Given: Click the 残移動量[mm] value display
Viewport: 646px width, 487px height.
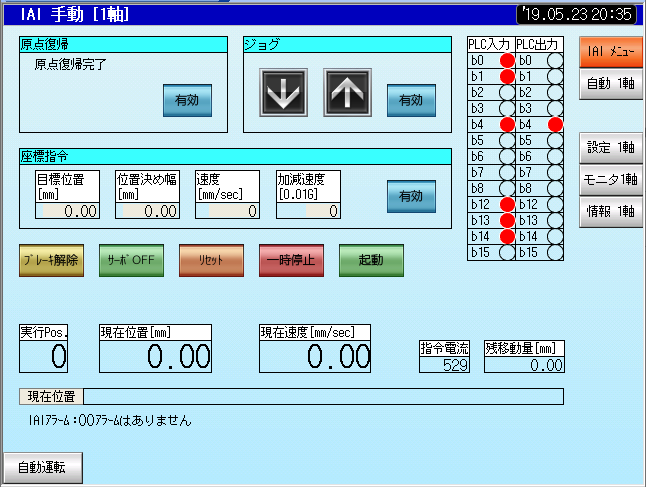Looking at the screenshot, I should [524, 365].
